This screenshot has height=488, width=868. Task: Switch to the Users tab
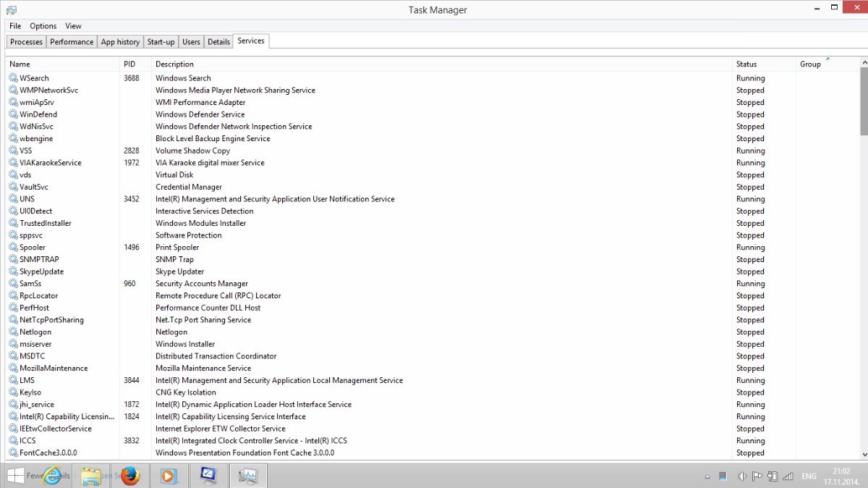[x=191, y=42]
